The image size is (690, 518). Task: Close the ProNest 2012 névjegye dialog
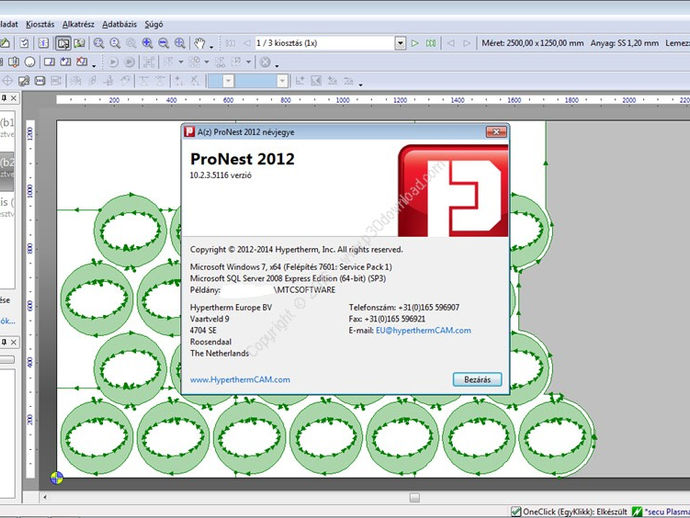click(496, 132)
